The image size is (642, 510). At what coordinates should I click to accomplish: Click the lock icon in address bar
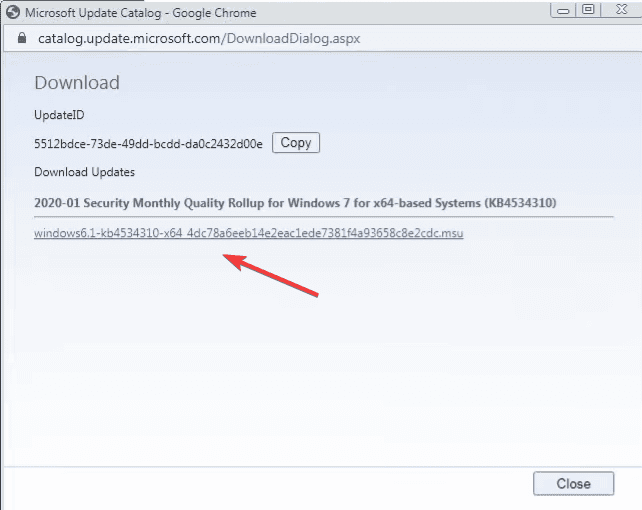tap(22, 38)
